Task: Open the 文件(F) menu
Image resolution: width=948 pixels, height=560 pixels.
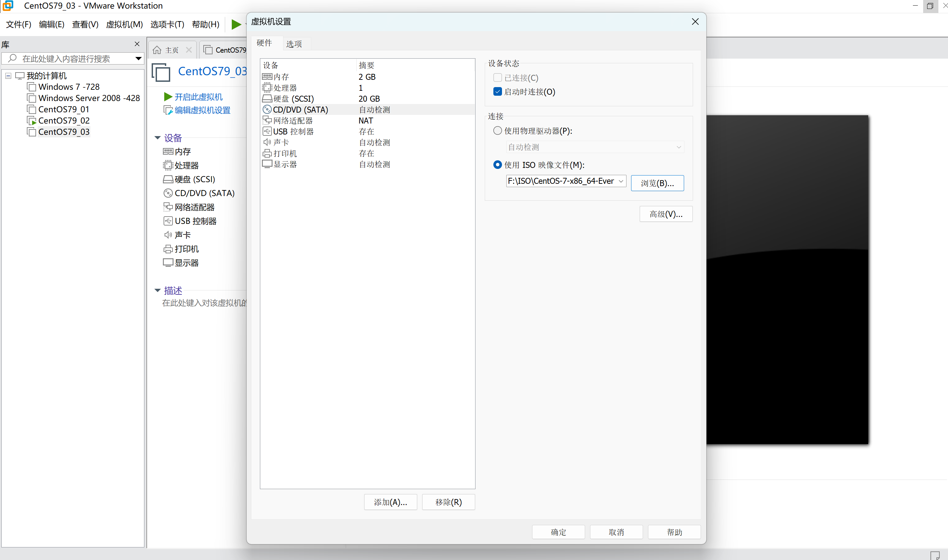Action: point(19,25)
